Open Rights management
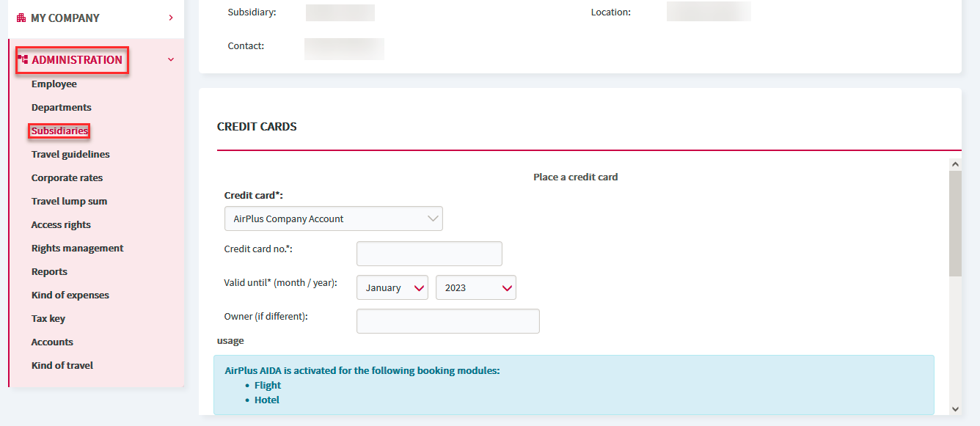980x426 pixels. click(77, 248)
